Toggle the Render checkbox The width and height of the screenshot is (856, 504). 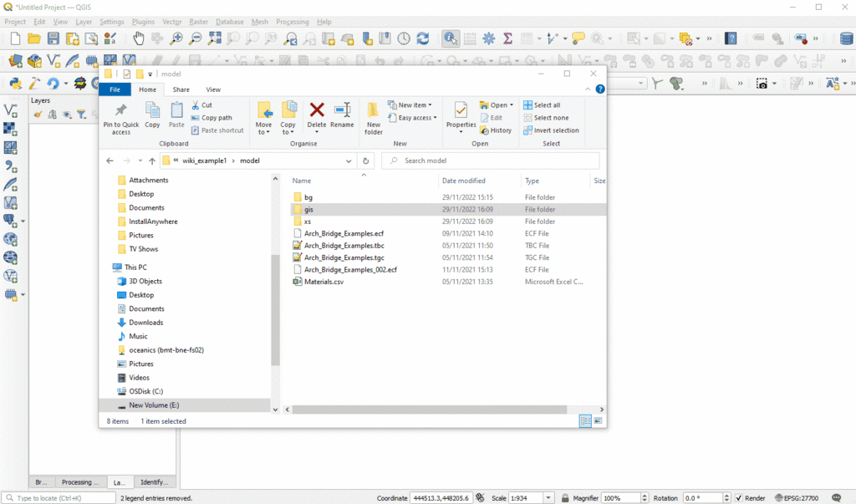738,498
